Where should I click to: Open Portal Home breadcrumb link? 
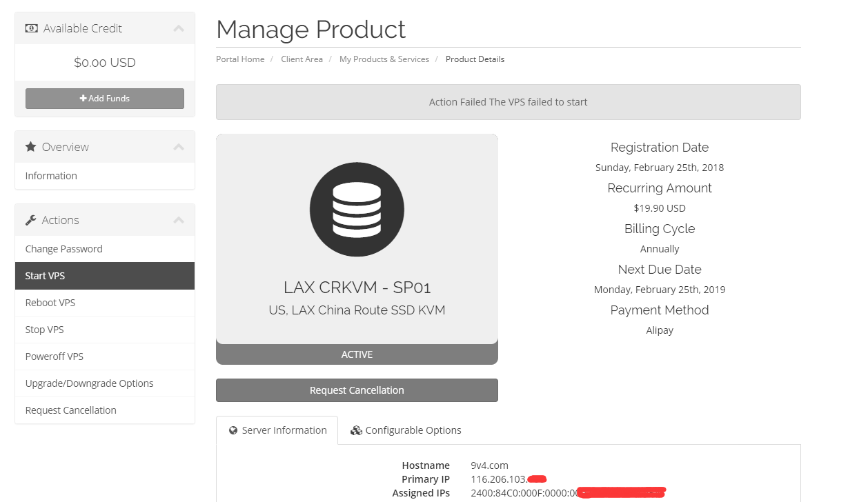[240, 59]
